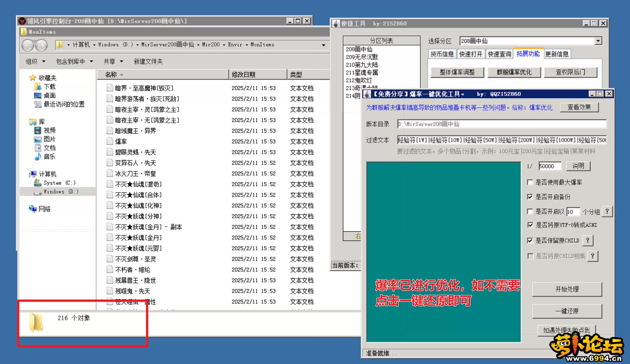Toggle 是否将原UTF-8转成ASNI checkbox

pyautogui.click(x=530, y=225)
